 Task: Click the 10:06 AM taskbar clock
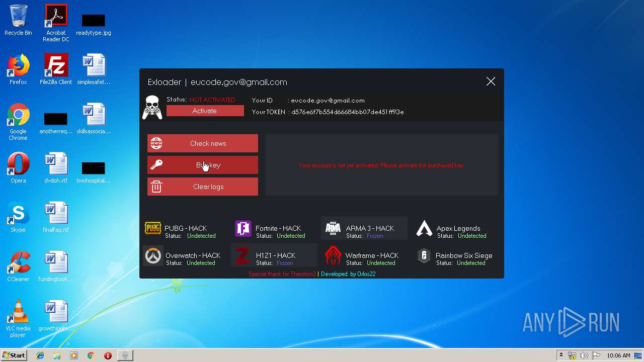tap(618, 355)
